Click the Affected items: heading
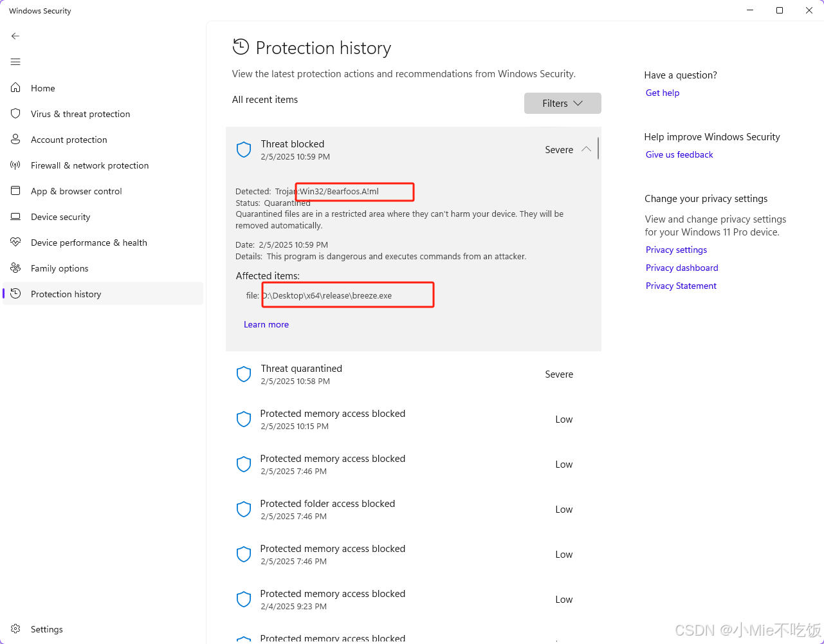Screen dimensions: 824x644 click(x=268, y=276)
